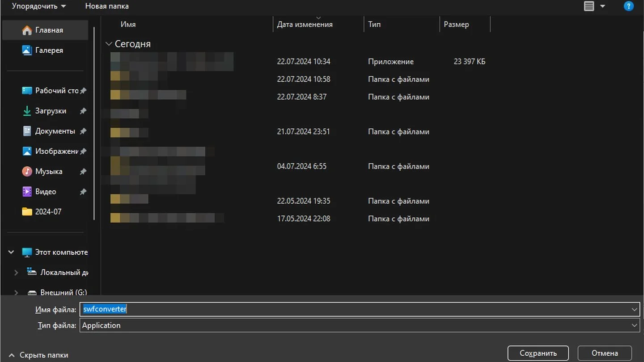Viewport: 644px width, 362px height.
Task: Select Этот компьютер in navigation pane
Action: point(61,252)
